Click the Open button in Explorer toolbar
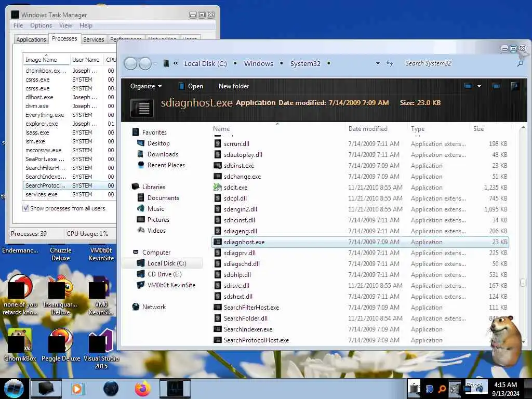The width and height of the screenshot is (532, 399). (x=191, y=86)
